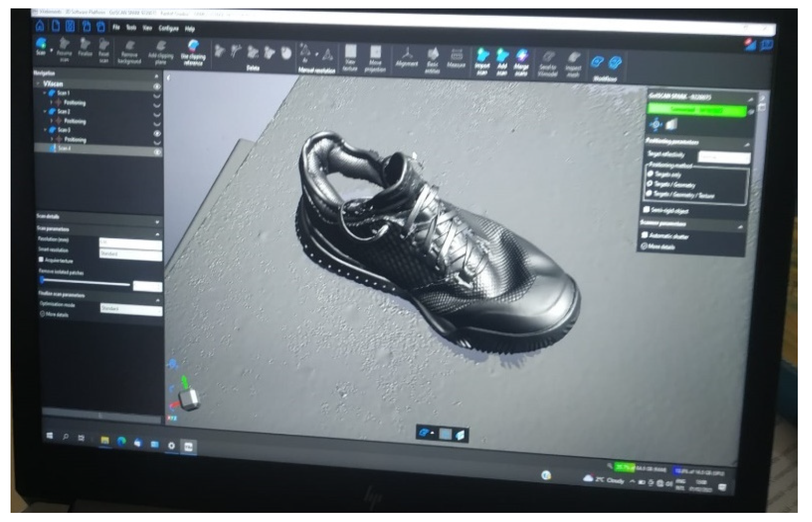This screenshot has height=522, width=812.
Task: Check the Automatic shutter checkbox
Action: 645,235
